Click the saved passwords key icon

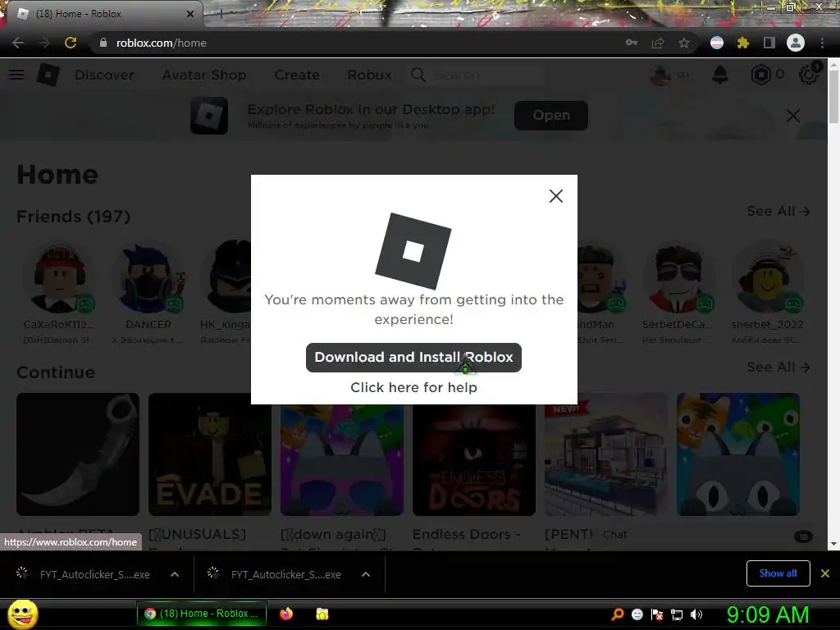coord(632,43)
